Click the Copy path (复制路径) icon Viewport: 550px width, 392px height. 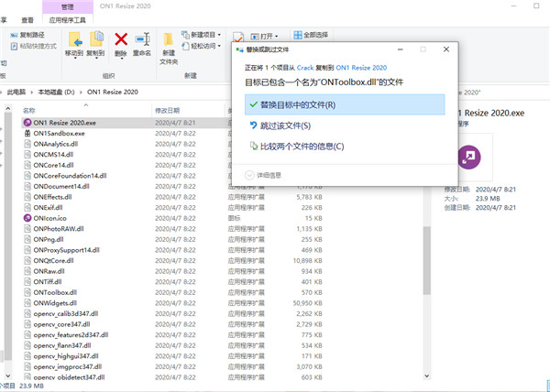pos(14,35)
